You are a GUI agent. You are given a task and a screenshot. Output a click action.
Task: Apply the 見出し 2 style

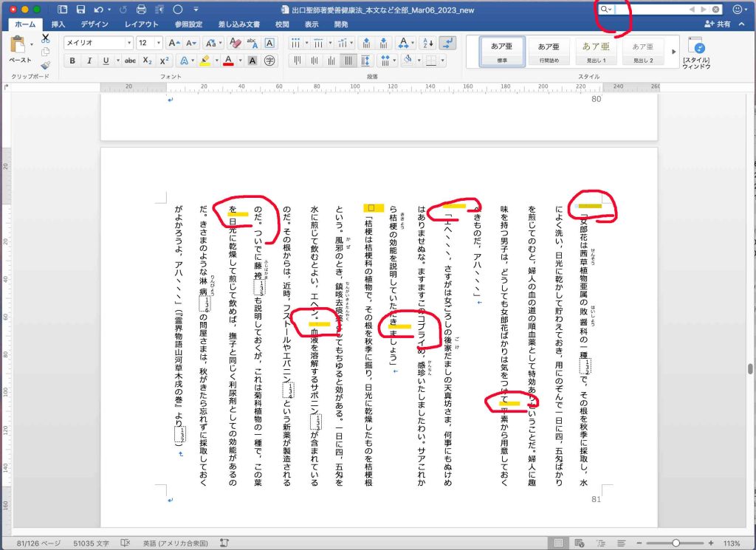click(x=643, y=52)
